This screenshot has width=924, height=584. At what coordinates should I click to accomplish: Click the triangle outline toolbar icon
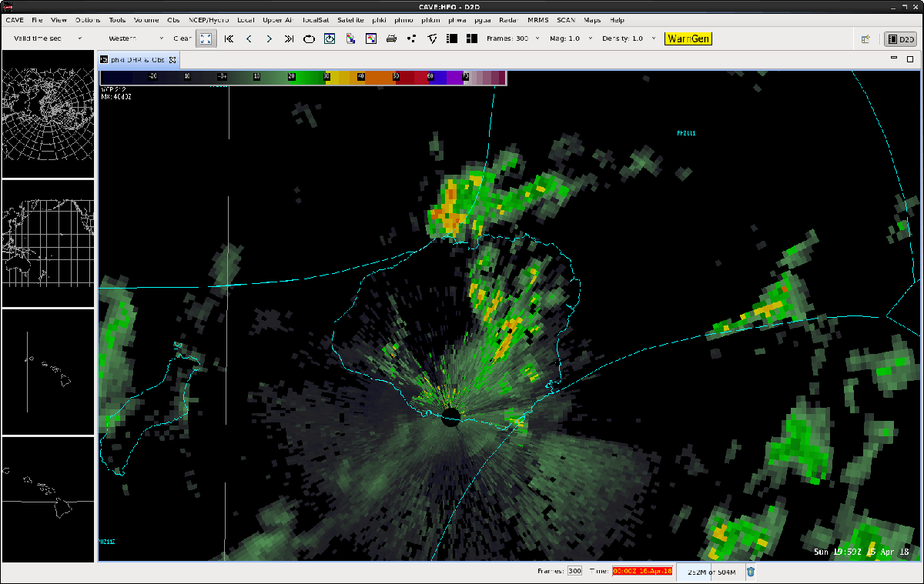coord(432,38)
